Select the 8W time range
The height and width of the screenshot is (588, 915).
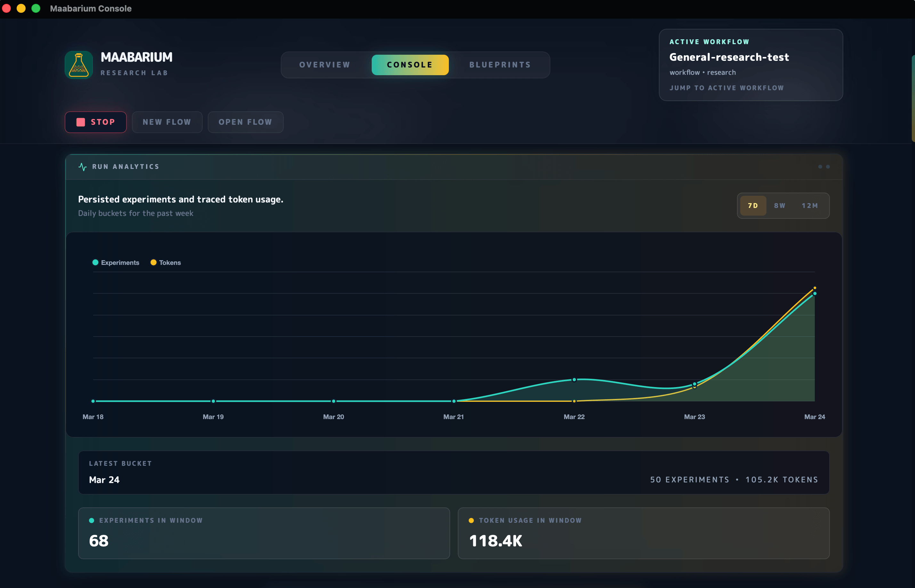[780, 205]
